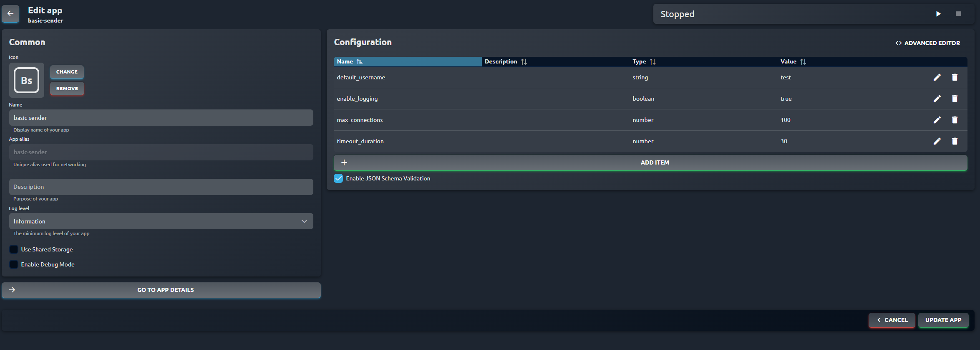Sort the table by Type column

click(644, 61)
